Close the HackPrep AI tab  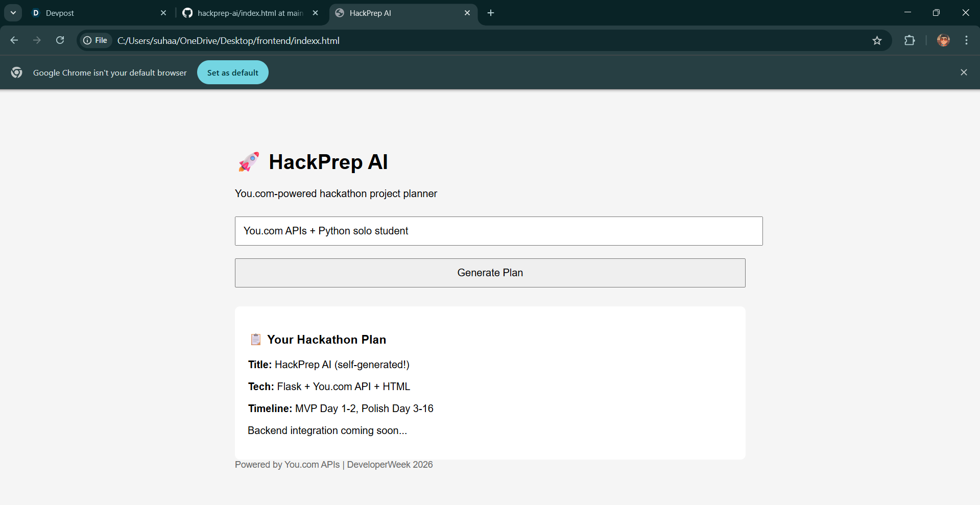coord(467,13)
